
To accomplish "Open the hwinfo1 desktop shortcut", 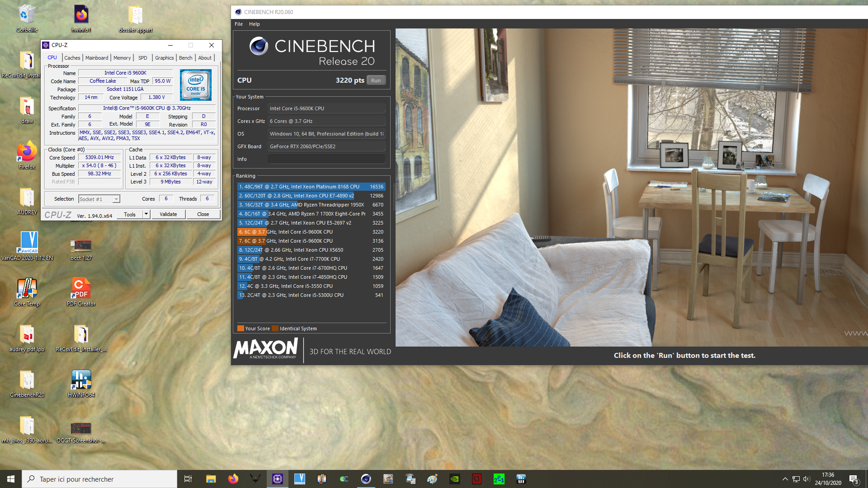I will point(81,18).
